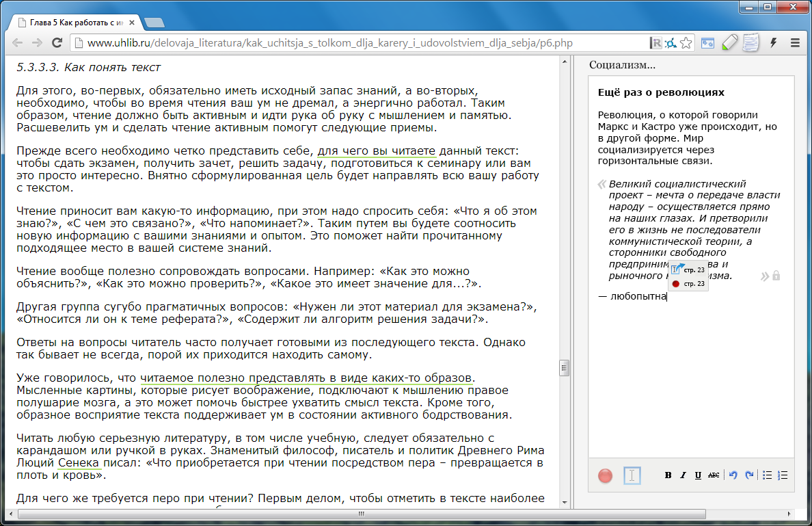
Task: Click the Readability R icon in address bar
Action: click(x=655, y=43)
